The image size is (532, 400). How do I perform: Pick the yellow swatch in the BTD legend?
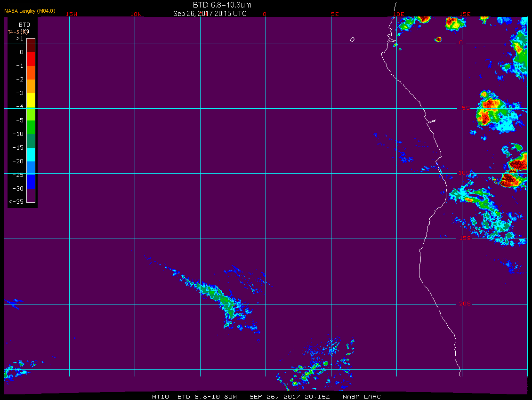click(31, 100)
